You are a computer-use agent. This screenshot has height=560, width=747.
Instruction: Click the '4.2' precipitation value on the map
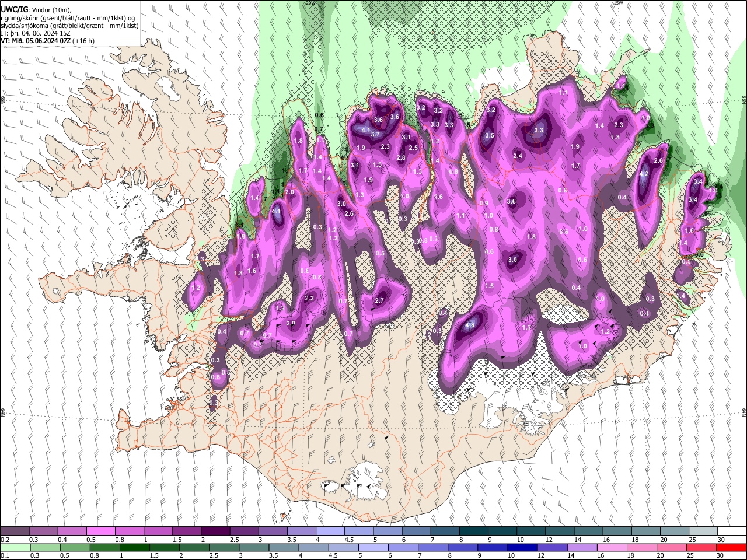click(x=644, y=174)
